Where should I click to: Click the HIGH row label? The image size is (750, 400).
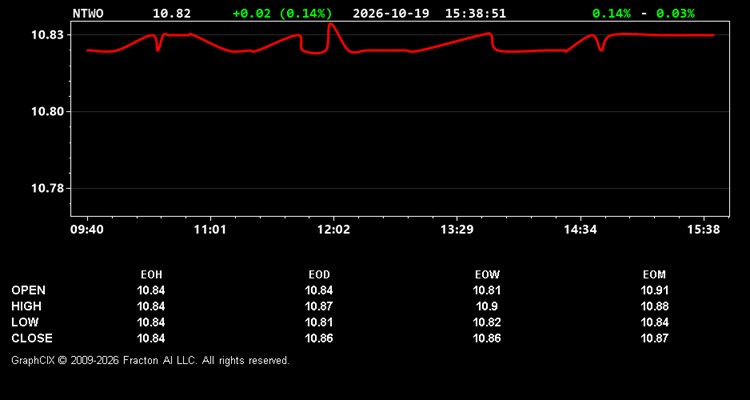click(26, 306)
